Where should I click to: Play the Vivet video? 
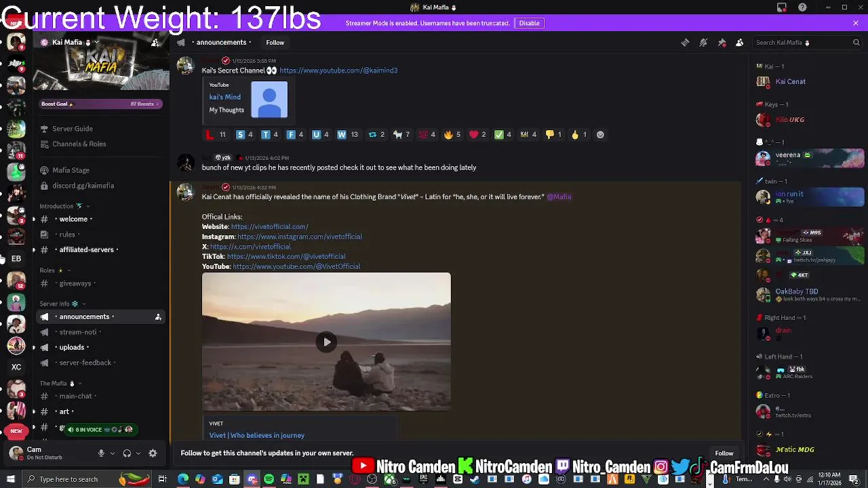point(326,342)
